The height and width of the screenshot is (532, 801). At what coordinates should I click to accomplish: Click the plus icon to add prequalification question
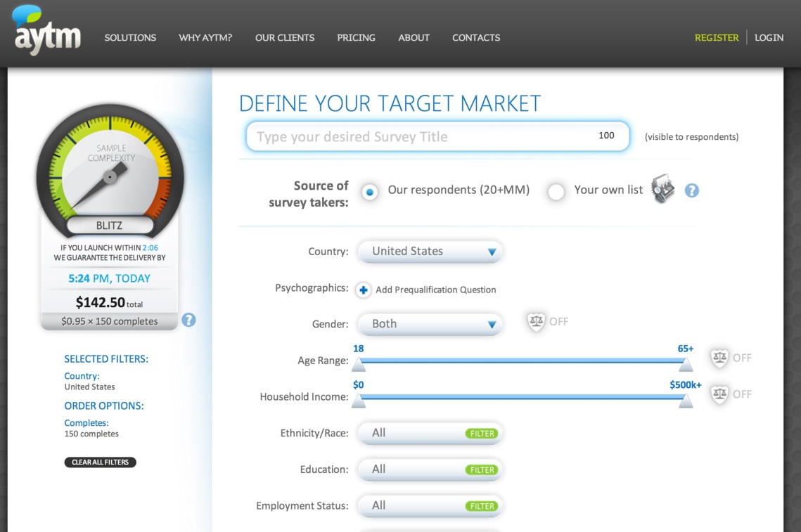tap(363, 290)
